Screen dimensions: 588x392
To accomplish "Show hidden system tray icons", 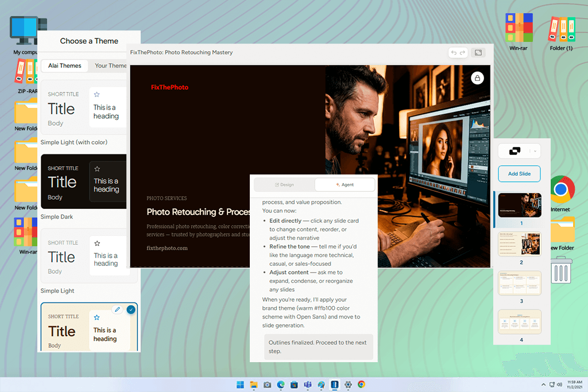I will pyautogui.click(x=543, y=385).
